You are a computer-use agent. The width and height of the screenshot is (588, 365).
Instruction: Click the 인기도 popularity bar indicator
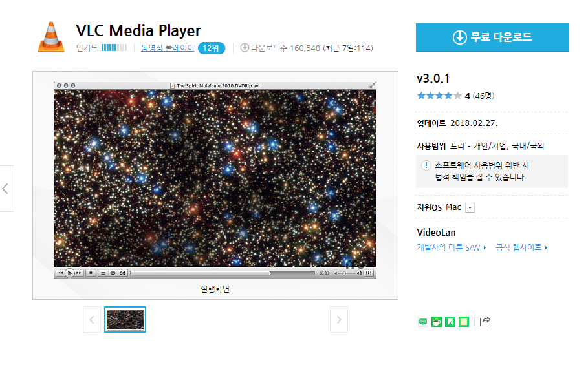point(114,48)
